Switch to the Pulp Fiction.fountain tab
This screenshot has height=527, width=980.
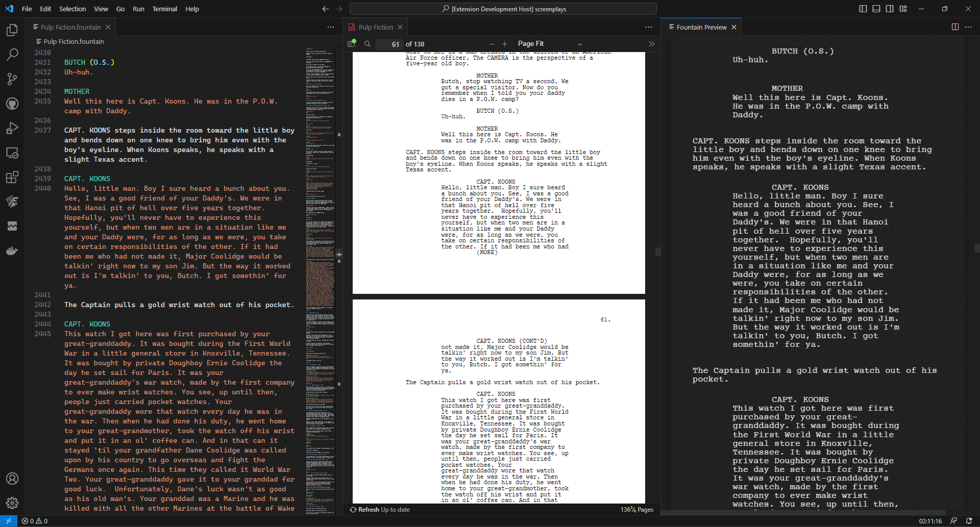[70, 27]
